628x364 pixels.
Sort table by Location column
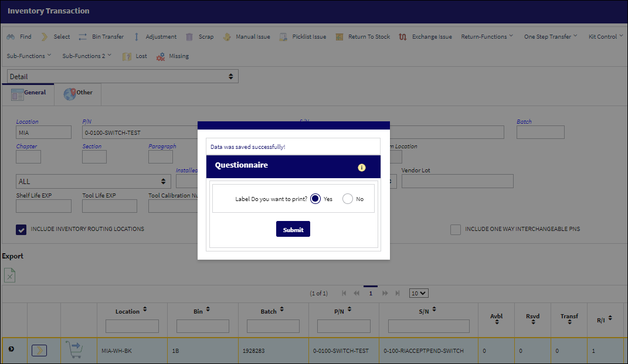(145, 309)
